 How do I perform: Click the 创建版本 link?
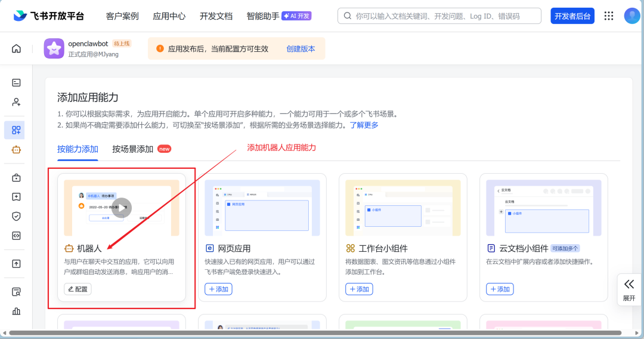pyautogui.click(x=301, y=49)
